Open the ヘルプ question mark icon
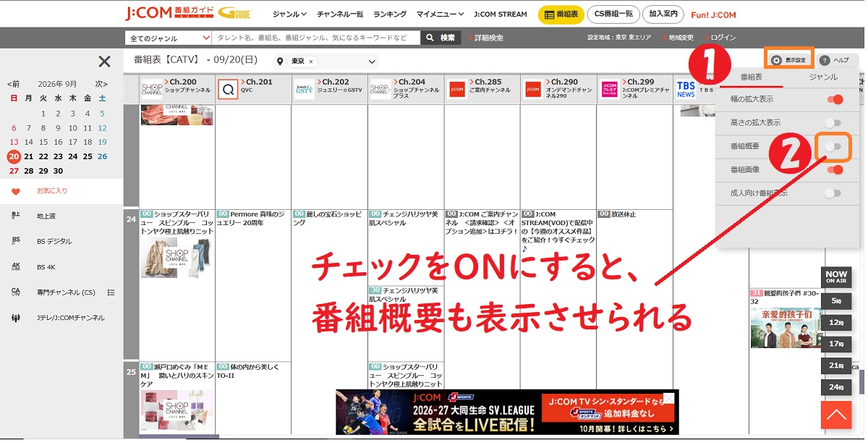The image size is (868, 443). (x=825, y=60)
